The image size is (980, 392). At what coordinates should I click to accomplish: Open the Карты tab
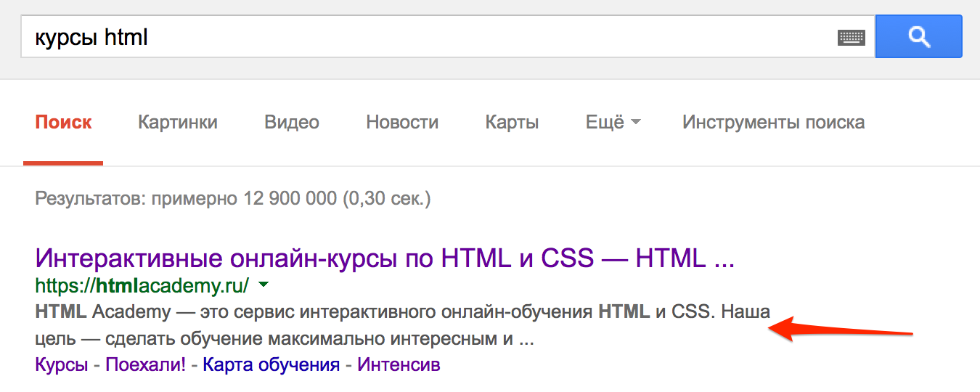(x=512, y=122)
